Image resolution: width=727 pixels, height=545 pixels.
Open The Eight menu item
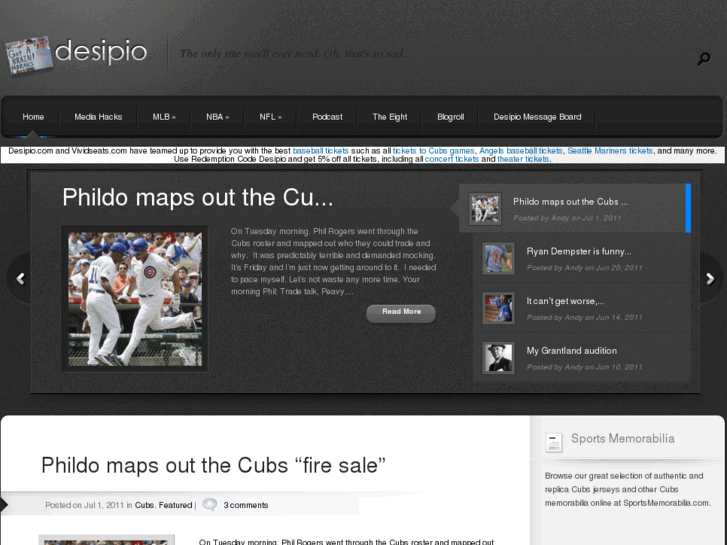[389, 117]
